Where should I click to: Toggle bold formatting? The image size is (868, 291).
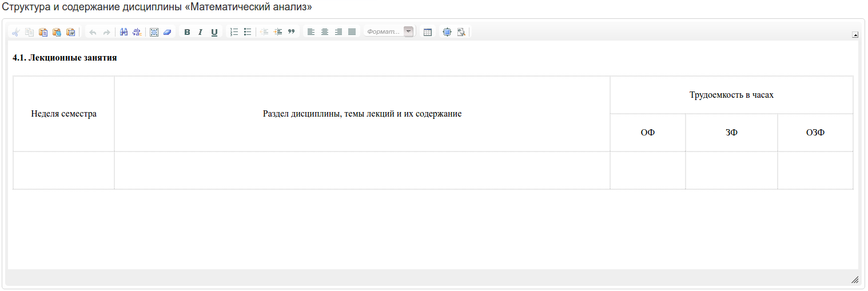point(187,32)
